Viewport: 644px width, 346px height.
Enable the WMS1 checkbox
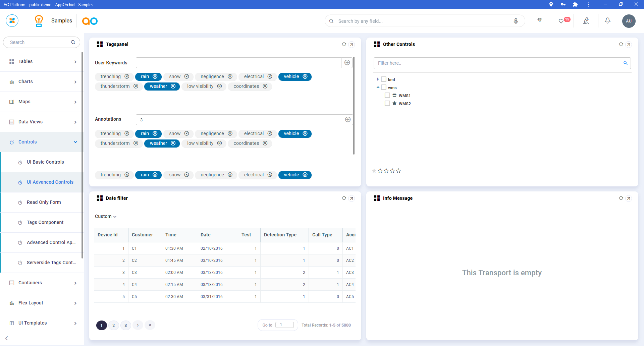[x=387, y=96]
